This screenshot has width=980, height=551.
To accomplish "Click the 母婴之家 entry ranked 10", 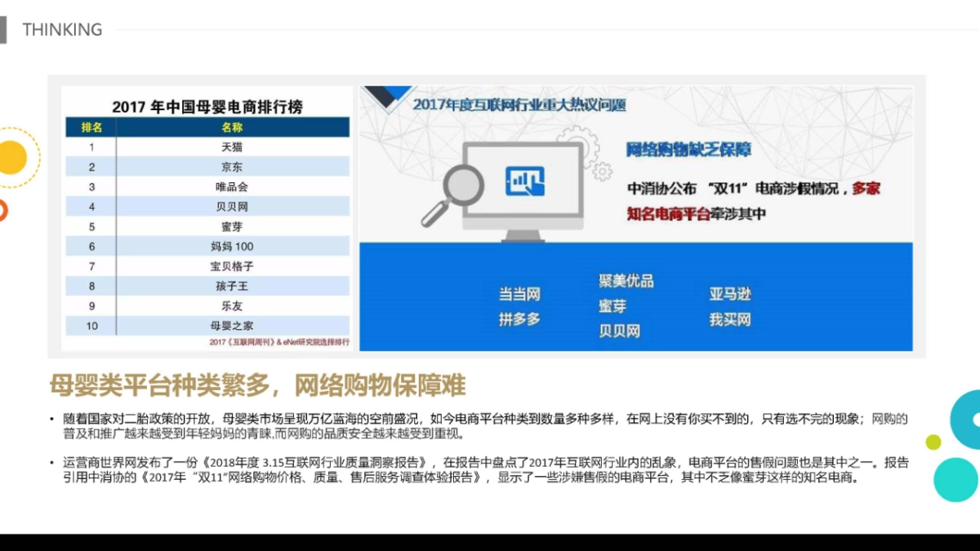I will point(232,326).
